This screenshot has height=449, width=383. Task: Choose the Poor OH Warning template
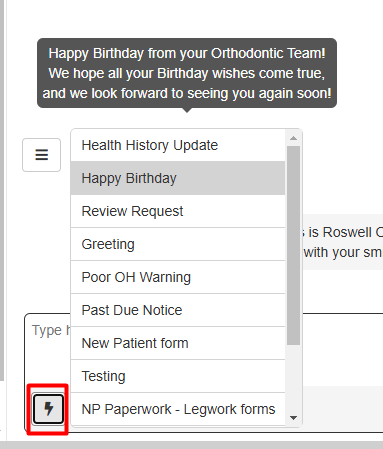coord(178,277)
